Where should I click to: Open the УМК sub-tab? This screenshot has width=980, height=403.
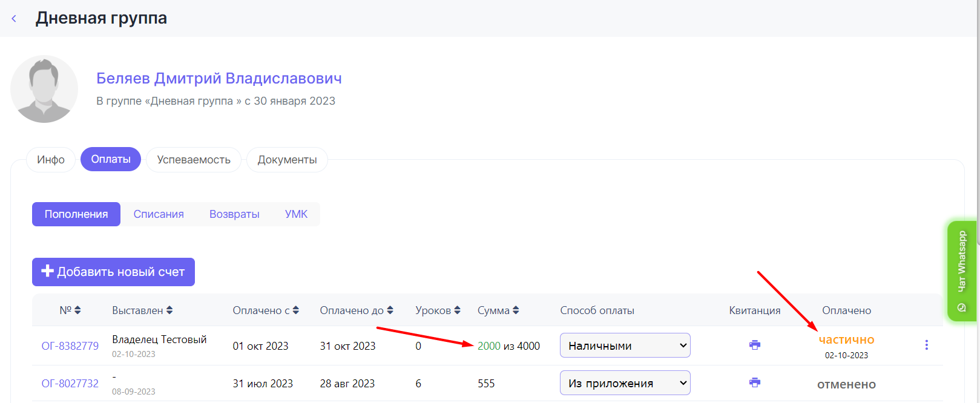pos(297,214)
